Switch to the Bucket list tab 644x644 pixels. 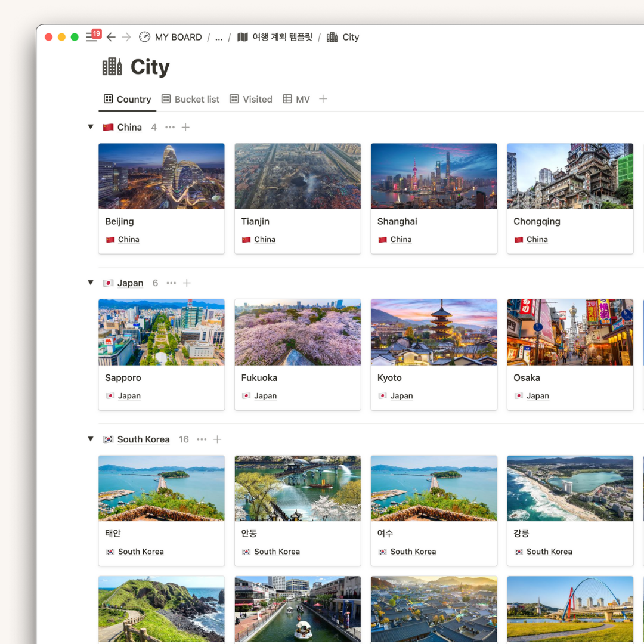[x=190, y=100]
